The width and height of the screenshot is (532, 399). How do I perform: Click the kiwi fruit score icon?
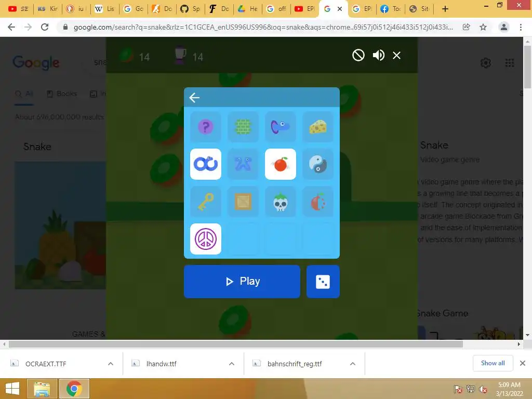(x=126, y=56)
